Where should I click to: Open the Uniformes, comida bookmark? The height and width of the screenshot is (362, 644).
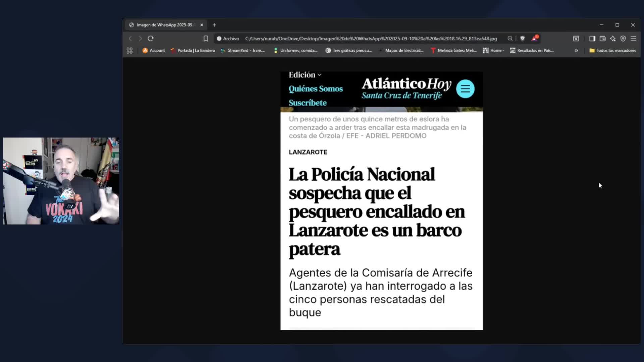pyautogui.click(x=296, y=50)
